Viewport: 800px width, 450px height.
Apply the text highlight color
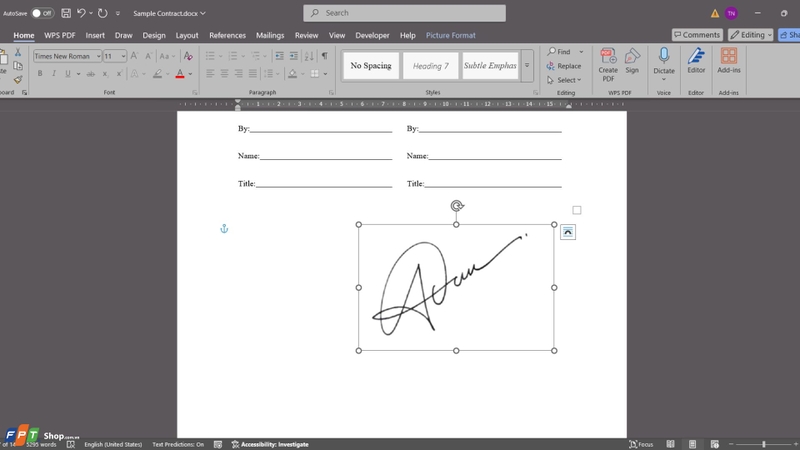point(158,74)
